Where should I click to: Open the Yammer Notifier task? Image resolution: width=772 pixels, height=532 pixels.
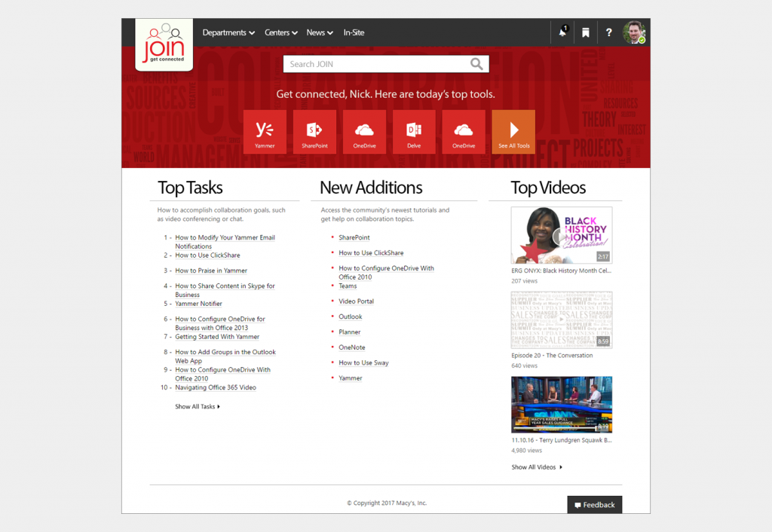198,304
